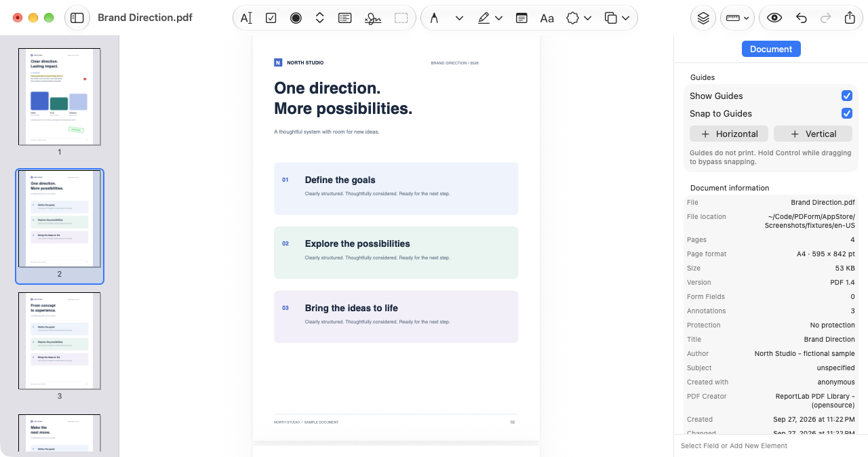Redo the last action
Viewport: 868px width, 457px height.
click(825, 18)
